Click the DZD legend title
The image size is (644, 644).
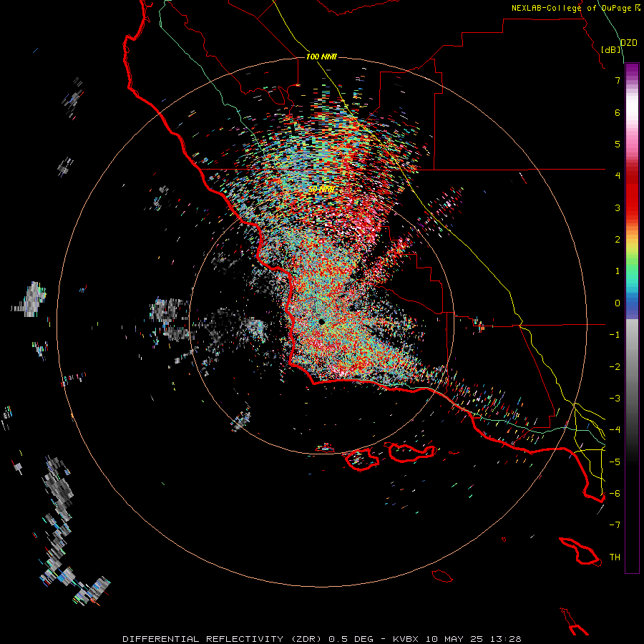pyautogui.click(x=628, y=43)
